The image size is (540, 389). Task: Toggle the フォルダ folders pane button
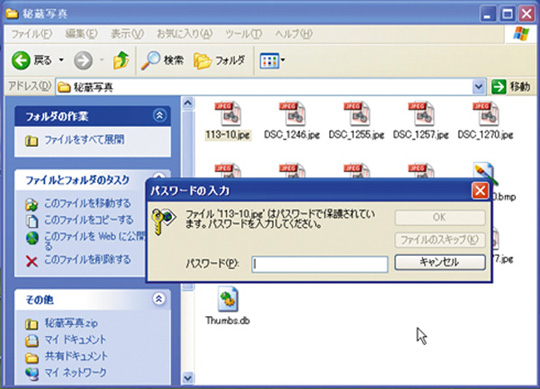pyautogui.click(x=219, y=61)
